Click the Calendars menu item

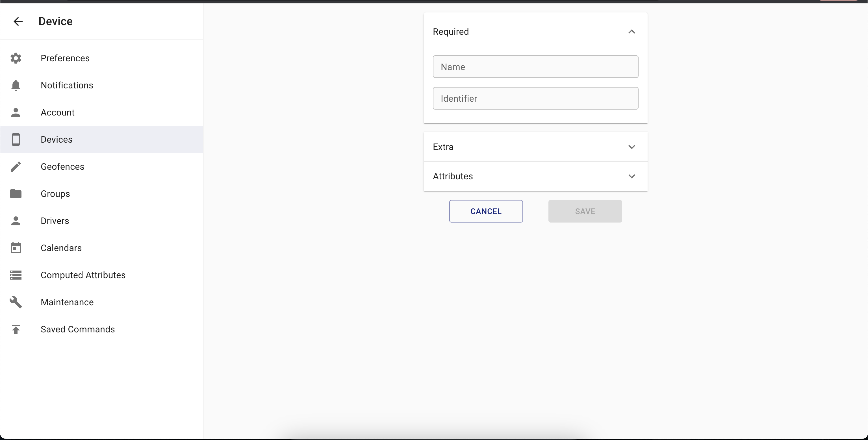pyautogui.click(x=61, y=247)
